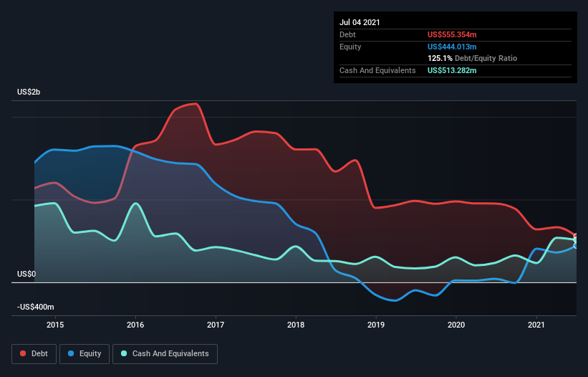Click the Jul 04 2021 tooltip date
Viewport: 588px width, 377px height.
click(x=360, y=22)
